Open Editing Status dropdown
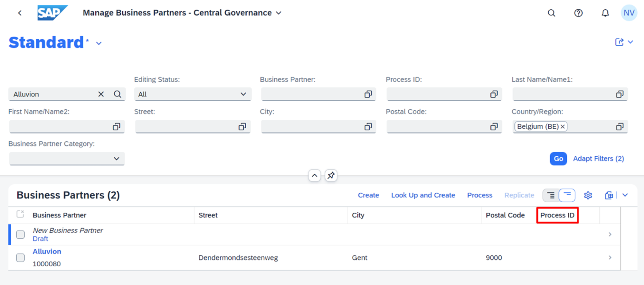644x285 pixels. pos(193,94)
